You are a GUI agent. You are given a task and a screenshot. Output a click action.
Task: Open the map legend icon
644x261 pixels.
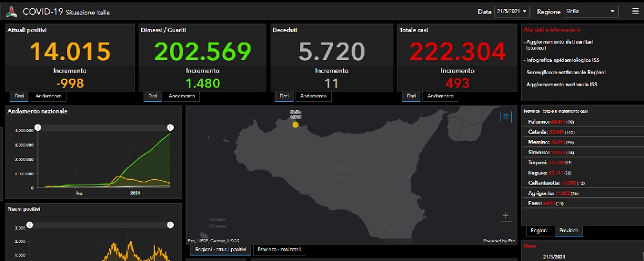[506, 116]
